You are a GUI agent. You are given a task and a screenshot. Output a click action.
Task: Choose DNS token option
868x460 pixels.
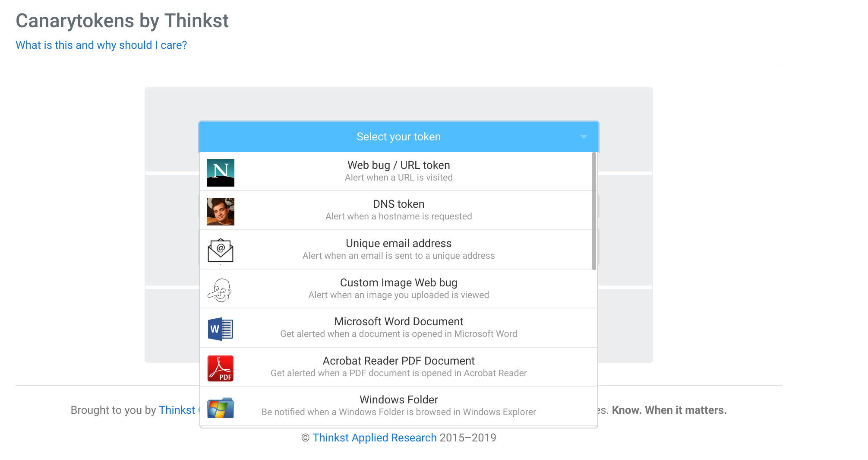[x=398, y=210]
